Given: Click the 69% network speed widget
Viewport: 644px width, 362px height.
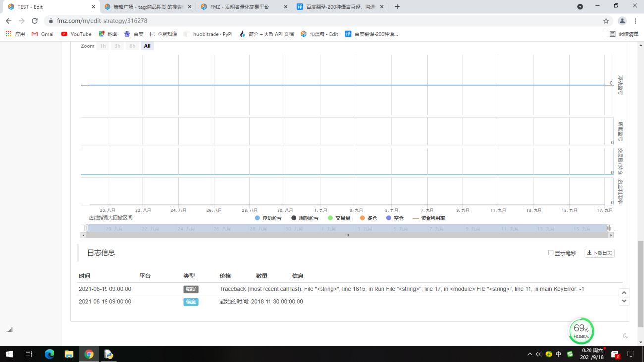Looking at the screenshot, I should point(581,331).
